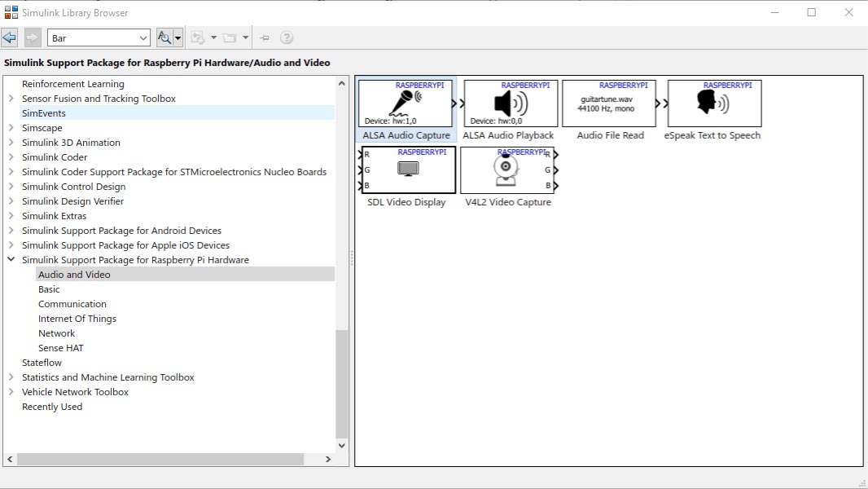Expand the Vehicle Network Toolbox node
Viewport: 868px width, 489px height.
pos(11,392)
